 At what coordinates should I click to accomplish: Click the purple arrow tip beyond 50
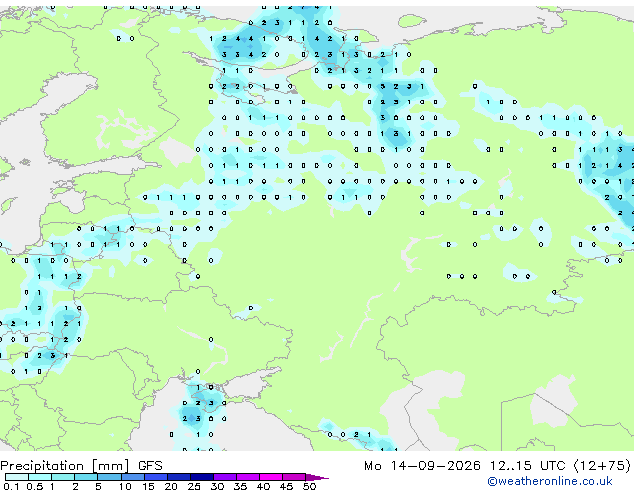tap(317, 477)
